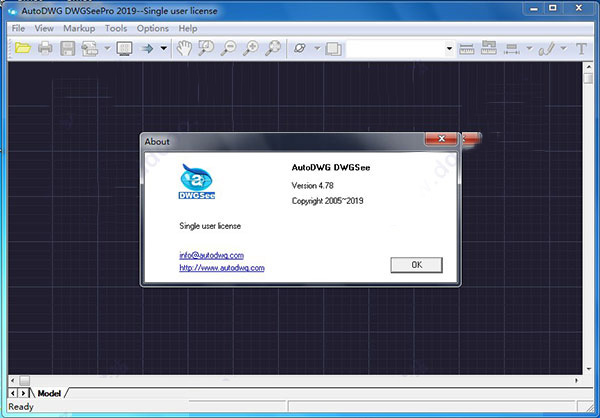The width and height of the screenshot is (600, 418).
Task: Click the second ruler measurement icon
Action: coord(489,48)
